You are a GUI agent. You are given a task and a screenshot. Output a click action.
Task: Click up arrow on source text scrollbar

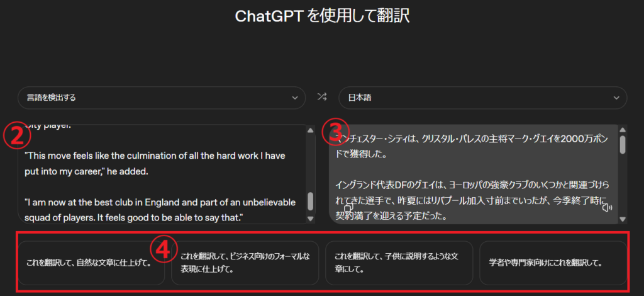tap(310, 130)
